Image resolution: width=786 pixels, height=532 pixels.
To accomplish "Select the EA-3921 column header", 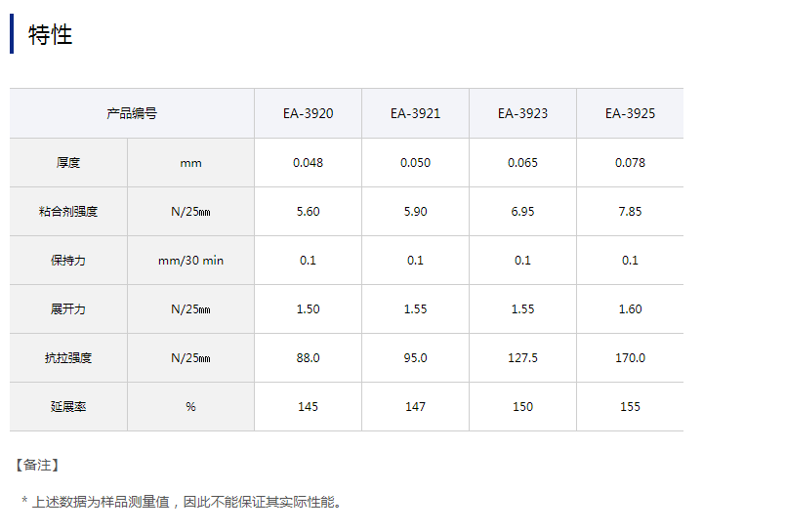I will [415, 113].
